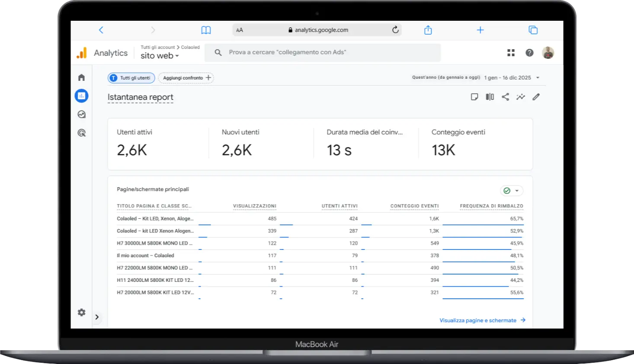Screen dimensions: 634x364
Task: Open the Advertising section icon
Action: [81, 133]
